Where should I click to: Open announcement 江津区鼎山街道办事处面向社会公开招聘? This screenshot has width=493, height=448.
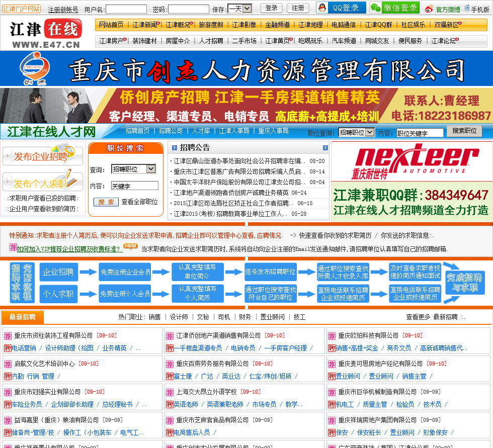click(239, 161)
